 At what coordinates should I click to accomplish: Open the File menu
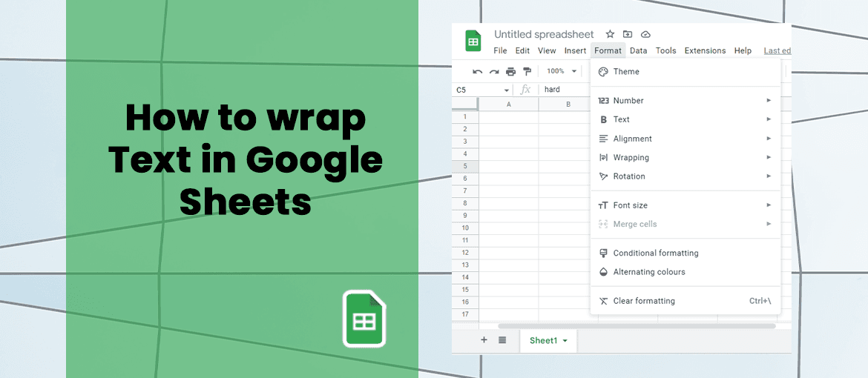point(500,50)
